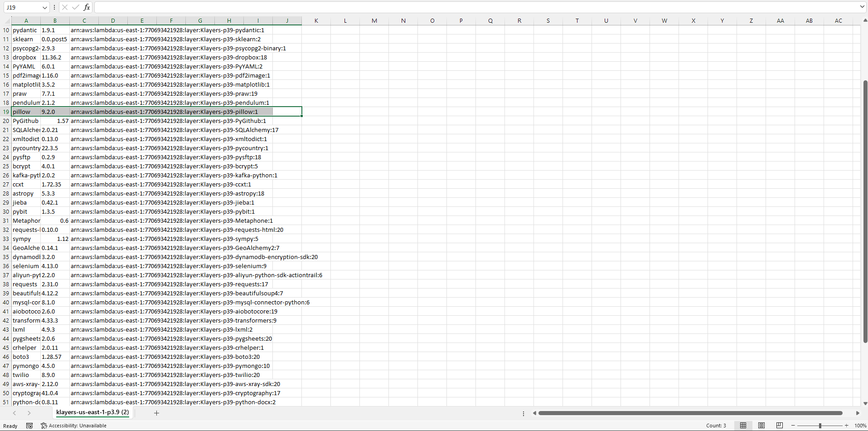Click the cell containing jieba

point(26,202)
